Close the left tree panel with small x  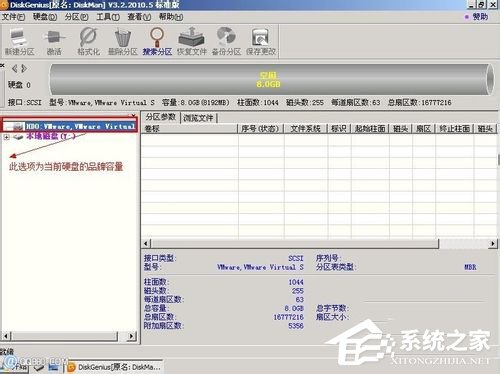133,115
